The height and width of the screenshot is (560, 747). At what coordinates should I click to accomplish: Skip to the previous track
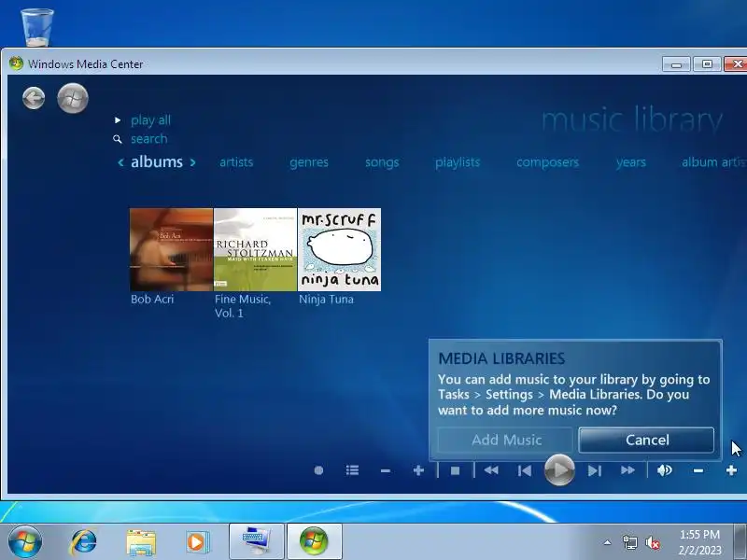click(x=525, y=470)
